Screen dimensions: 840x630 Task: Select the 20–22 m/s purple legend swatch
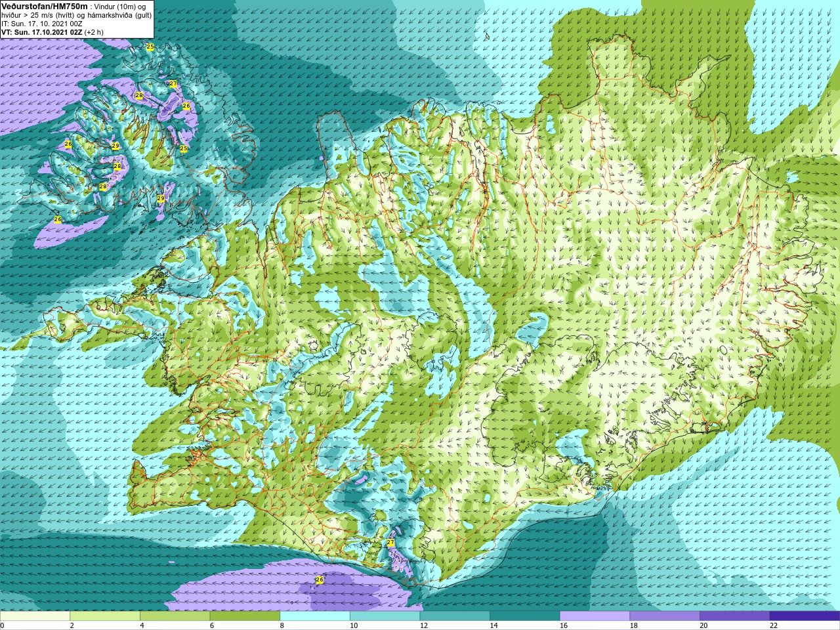[735, 616]
